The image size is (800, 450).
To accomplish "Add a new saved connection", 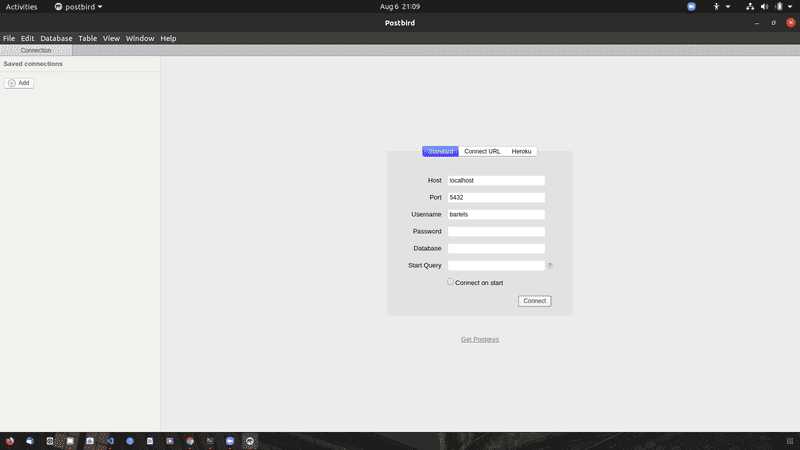I will tap(19, 83).
